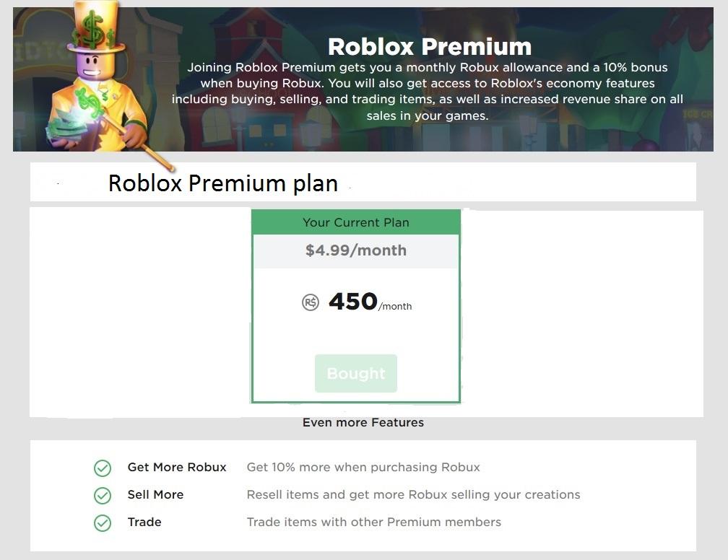Click the Resell items and get more Robux text

pyautogui.click(x=413, y=494)
